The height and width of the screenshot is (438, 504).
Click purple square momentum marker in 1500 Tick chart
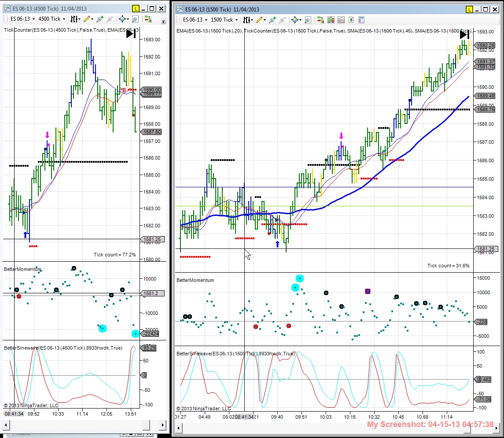[368, 291]
